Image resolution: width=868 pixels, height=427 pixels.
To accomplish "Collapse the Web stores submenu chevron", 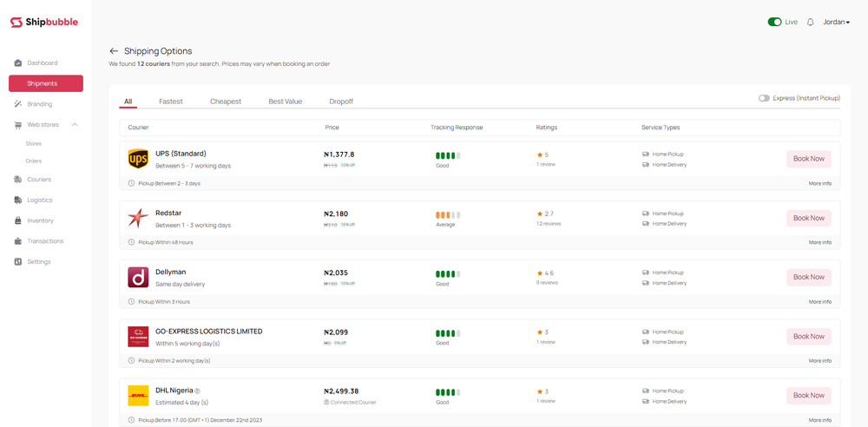I will click(x=75, y=125).
